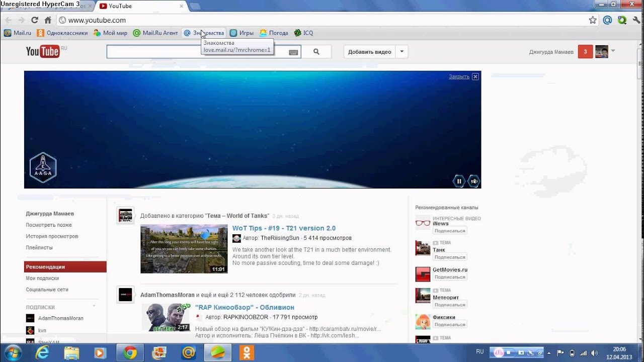Open the Погода bookmark
The image size is (644, 362).
[x=274, y=33]
